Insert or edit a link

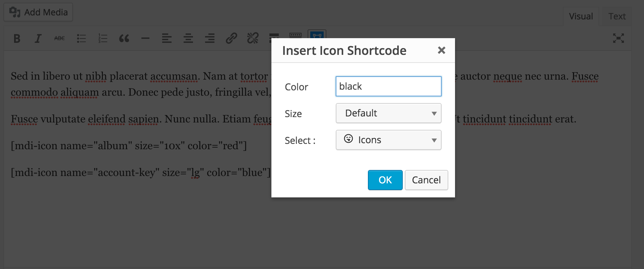(231, 38)
